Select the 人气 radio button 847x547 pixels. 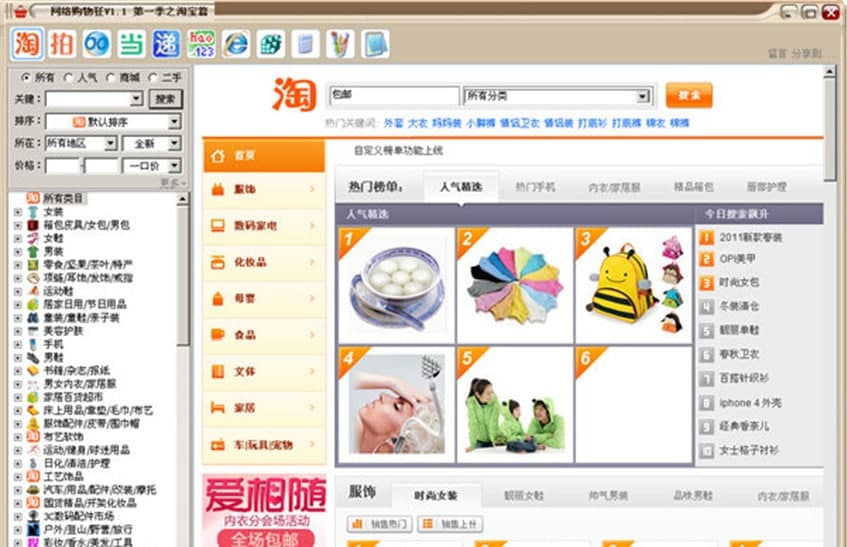68,78
